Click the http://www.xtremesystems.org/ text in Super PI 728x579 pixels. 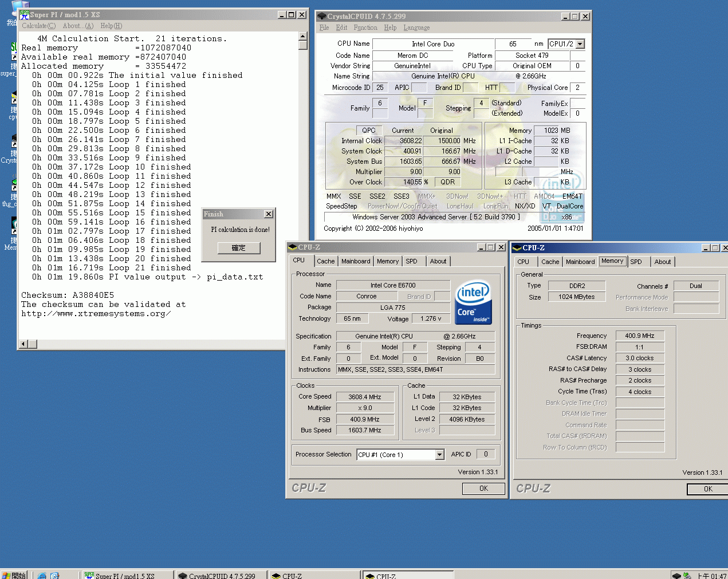96,314
